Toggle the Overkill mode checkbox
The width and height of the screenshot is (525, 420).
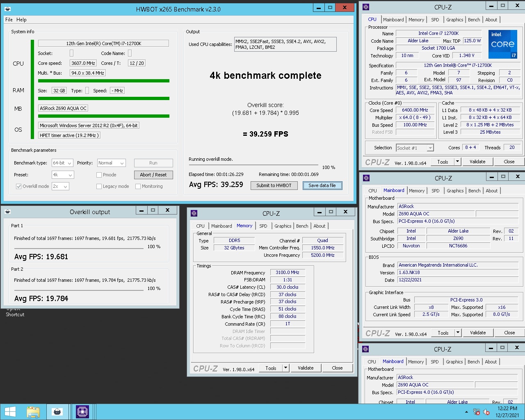pos(18,186)
